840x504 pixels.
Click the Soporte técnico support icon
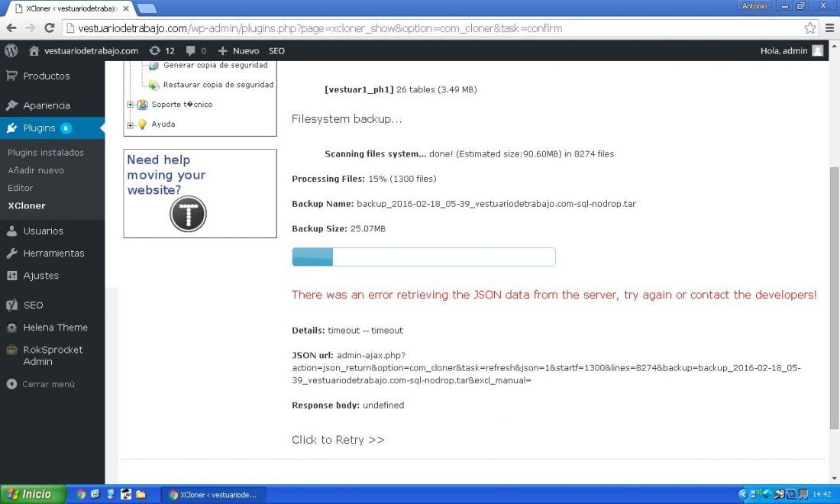pos(143,105)
